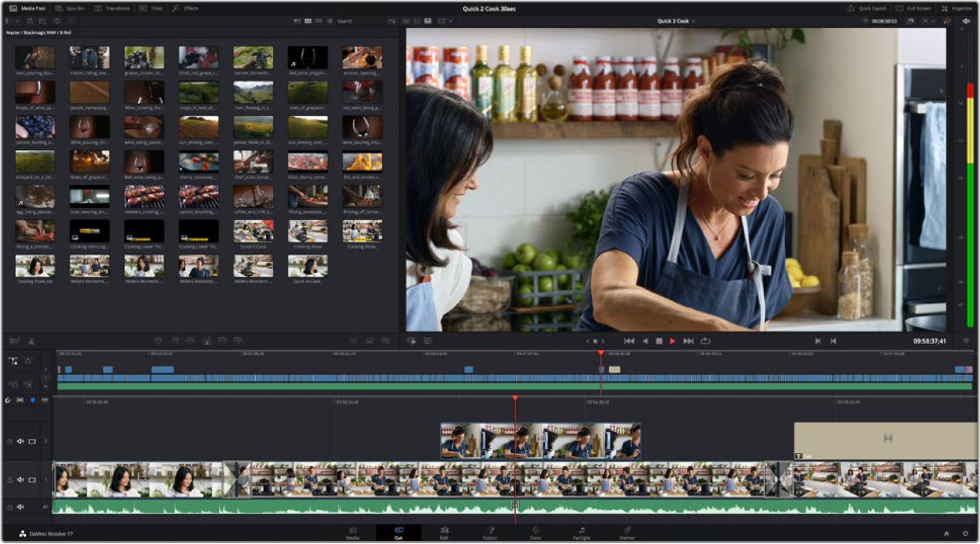Click the project manager home icon
Screen dimensions: 980x544
[946, 533]
